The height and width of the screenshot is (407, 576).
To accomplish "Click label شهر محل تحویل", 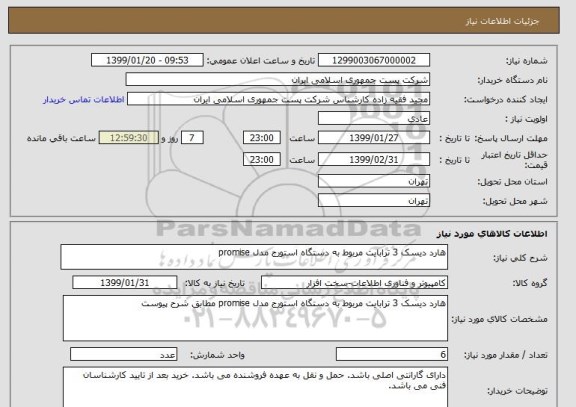I will [x=515, y=201].
